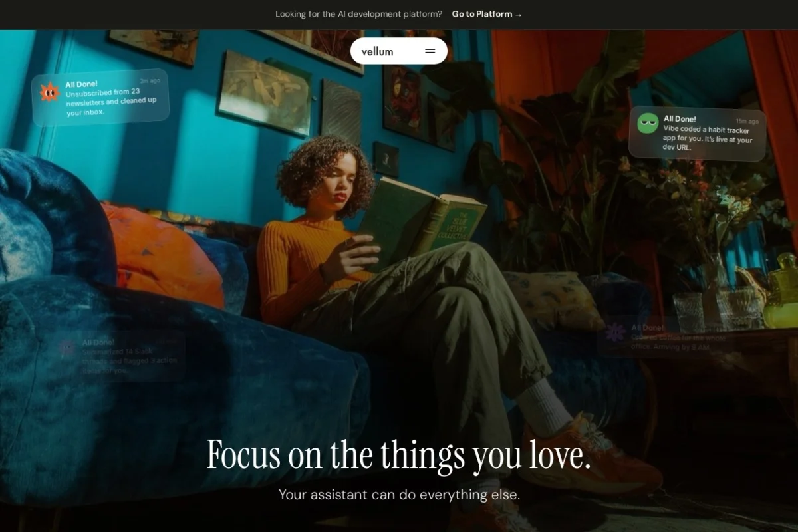Viewport: 798px width, 532px height.
Task: Click the 'Vibe coded a habit tracker' message text
Action: tap(708, 138)
